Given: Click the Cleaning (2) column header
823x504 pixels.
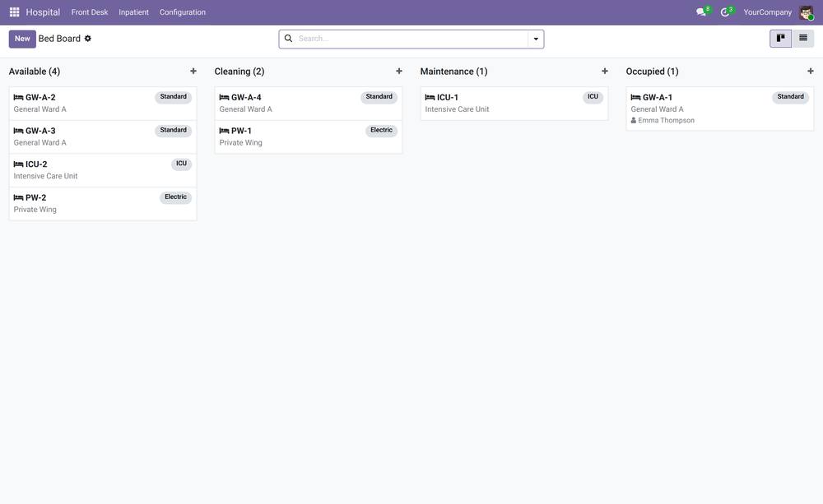Looking at the screenshot, I should point(239,72).
